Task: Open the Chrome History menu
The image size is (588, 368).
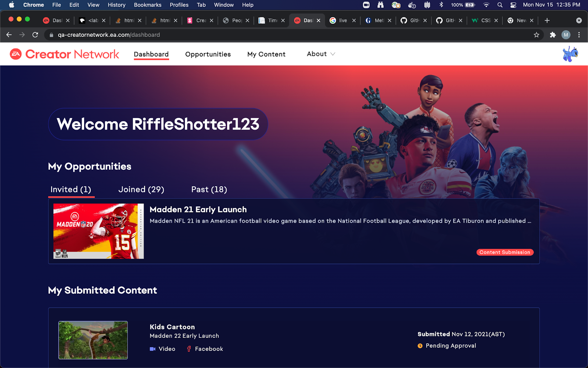Action: [116, 5]
